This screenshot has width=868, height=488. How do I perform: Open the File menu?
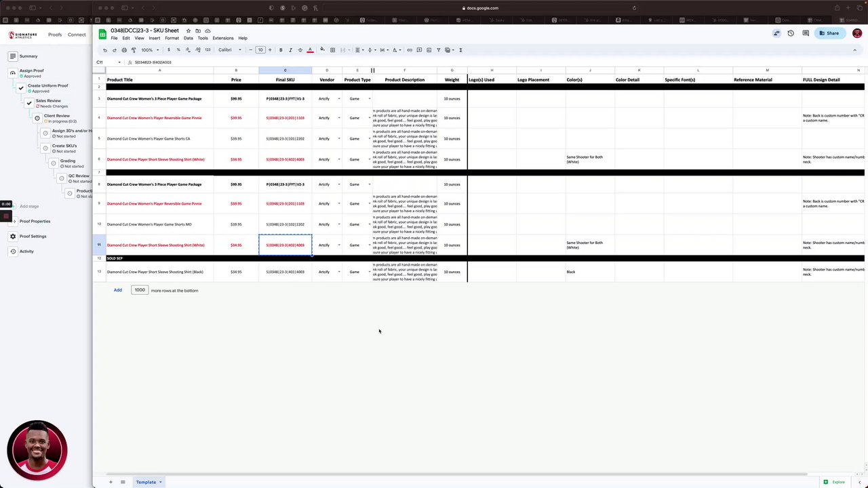click(x=114, y=38)
